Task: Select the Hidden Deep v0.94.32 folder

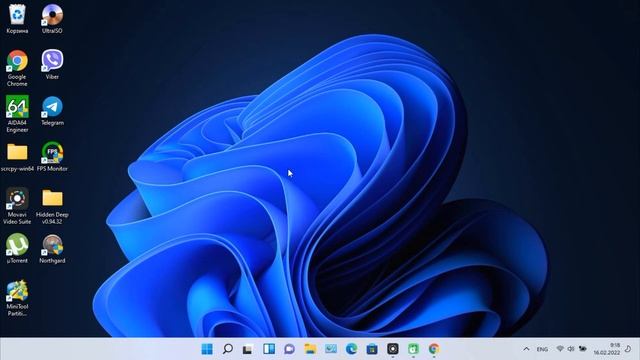Action: coord(52,206)
